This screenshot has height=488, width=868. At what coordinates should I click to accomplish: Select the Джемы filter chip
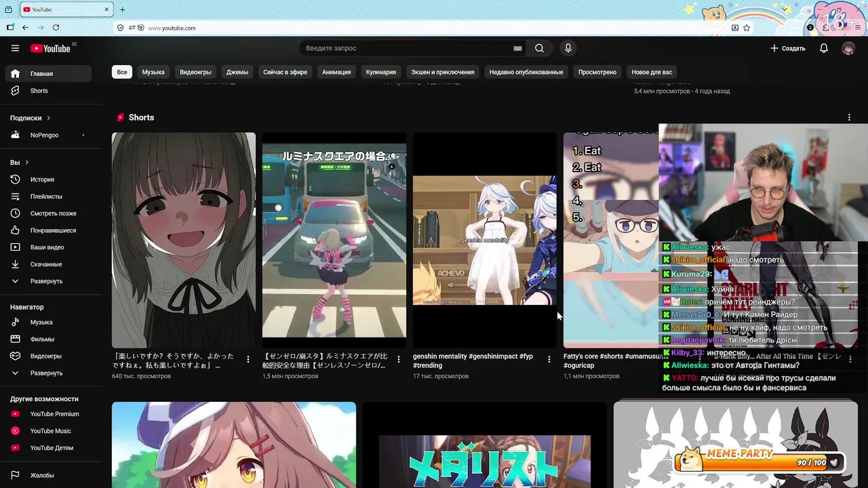pos(237,72)
